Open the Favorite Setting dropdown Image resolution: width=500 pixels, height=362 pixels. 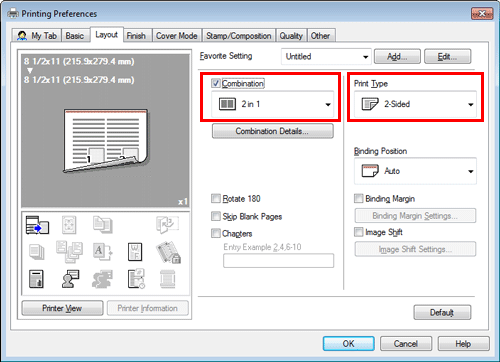326,57
